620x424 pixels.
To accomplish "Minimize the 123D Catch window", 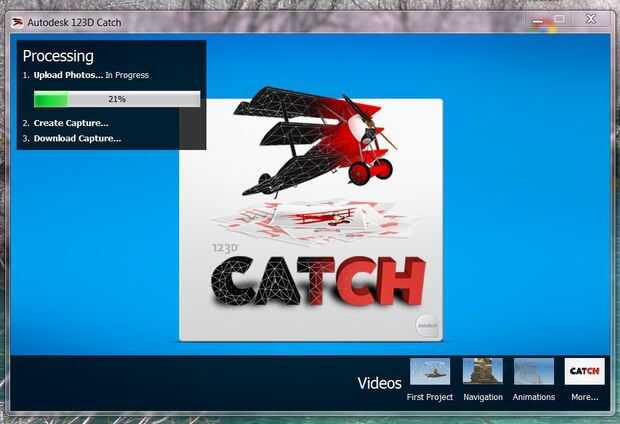I will click(x=538, y=21).
